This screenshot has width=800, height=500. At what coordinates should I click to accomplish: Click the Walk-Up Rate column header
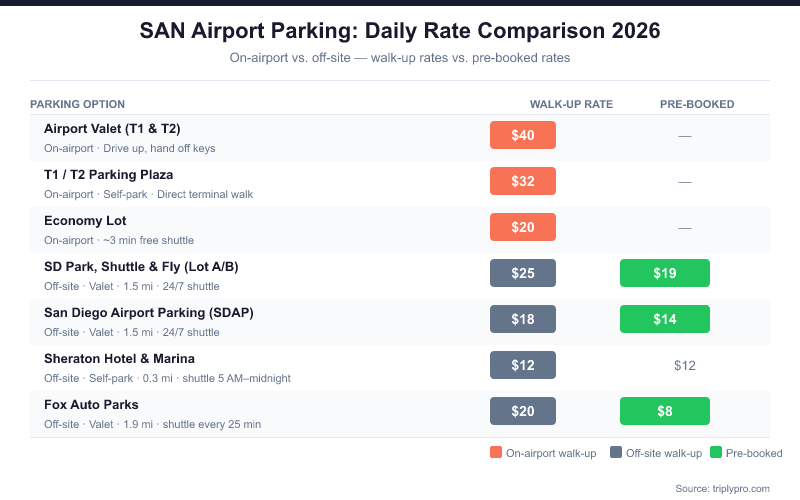pos(571,104)
